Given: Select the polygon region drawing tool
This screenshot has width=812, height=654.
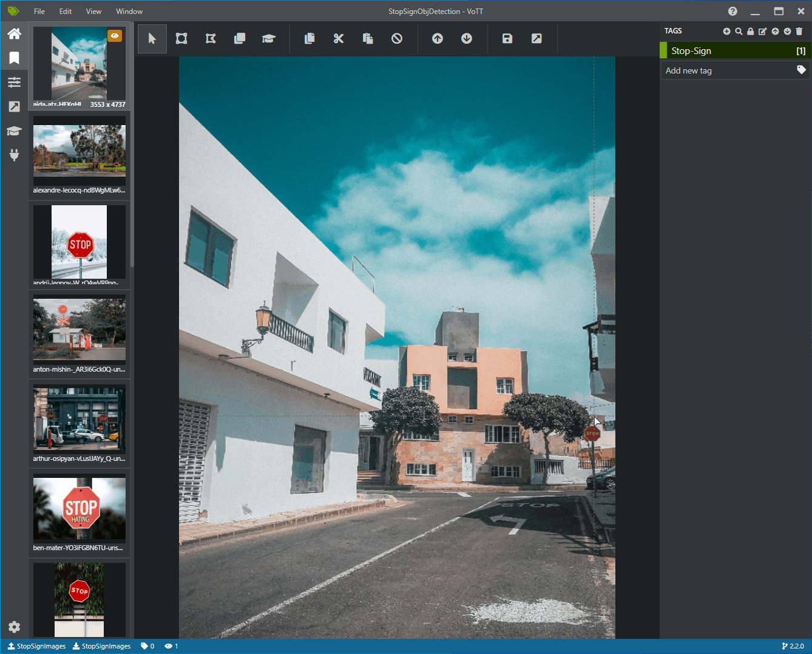Looking at the screenshot, I should point(210,38).
